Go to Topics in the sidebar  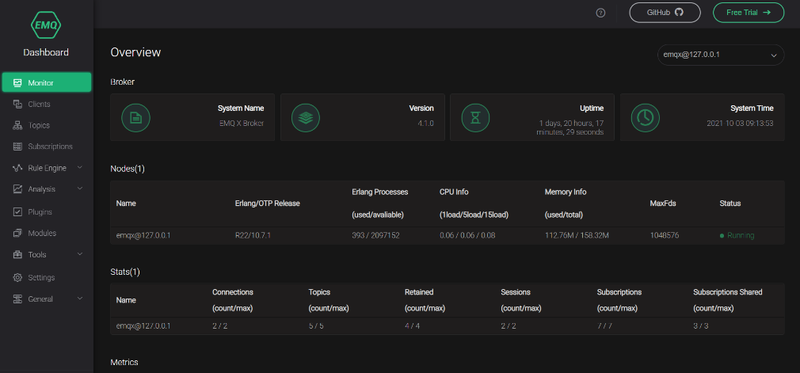click(x=46, y=125)
